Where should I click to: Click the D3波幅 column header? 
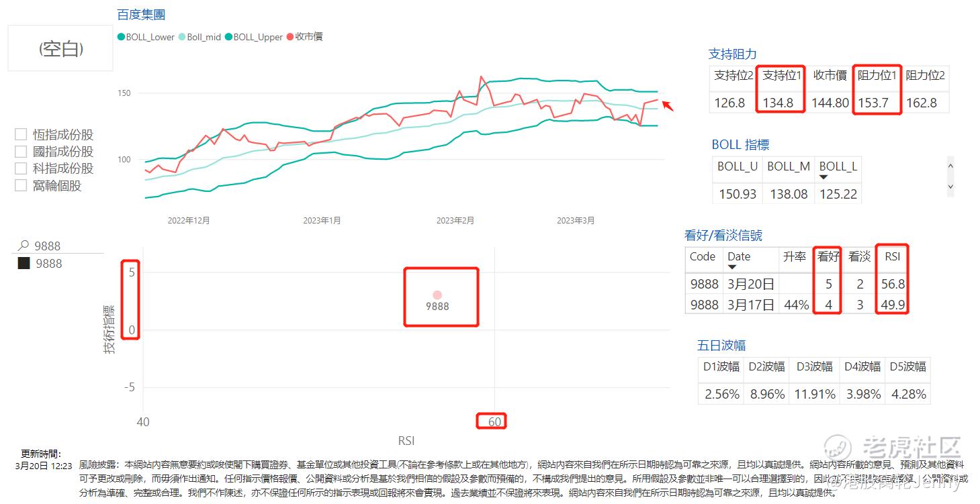point(815,366)
